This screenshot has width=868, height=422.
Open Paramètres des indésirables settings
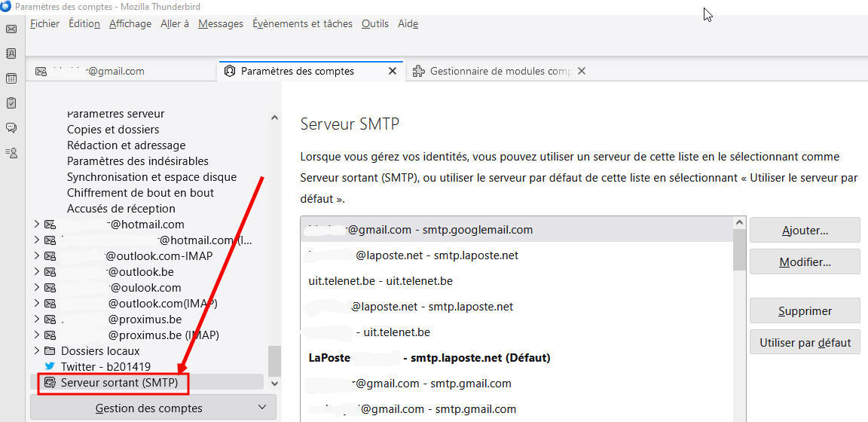[x=138, y=161]
